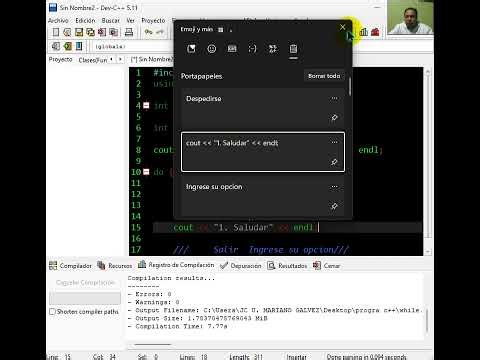Pin the cout Saludar clipboard entry
Image resolution: width=480 pixels, height=360 pixels.
point(334,162)
